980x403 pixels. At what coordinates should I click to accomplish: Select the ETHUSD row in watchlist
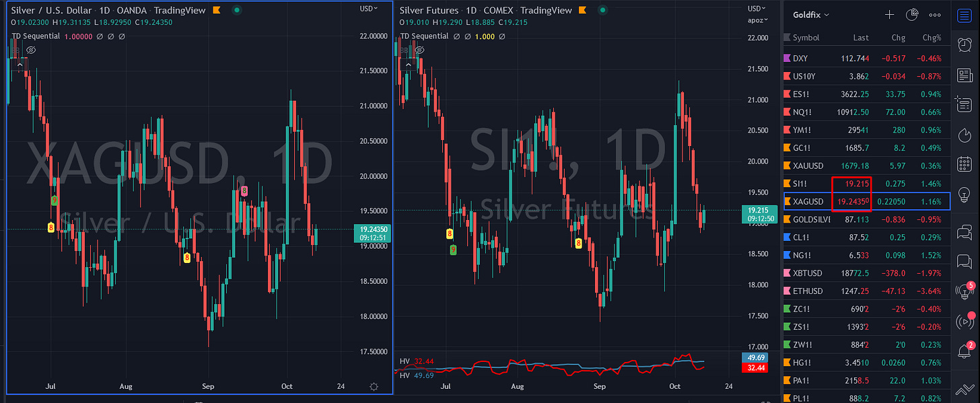(866, 291)
